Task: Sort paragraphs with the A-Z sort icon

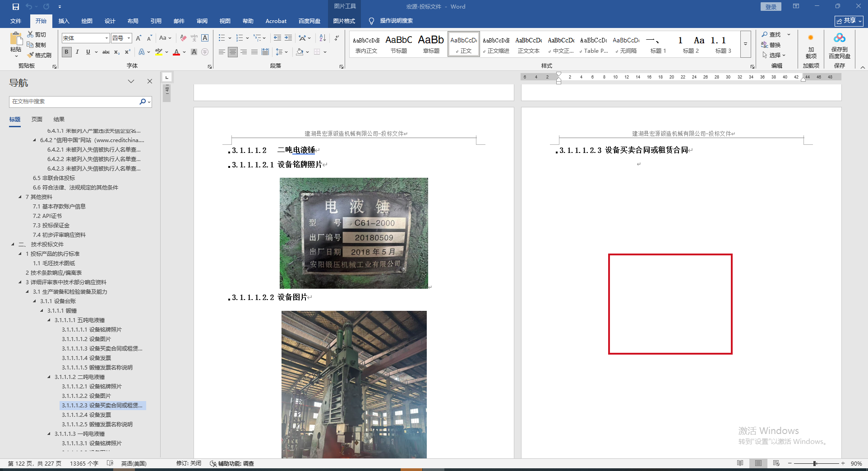Action: click(323, 38)
